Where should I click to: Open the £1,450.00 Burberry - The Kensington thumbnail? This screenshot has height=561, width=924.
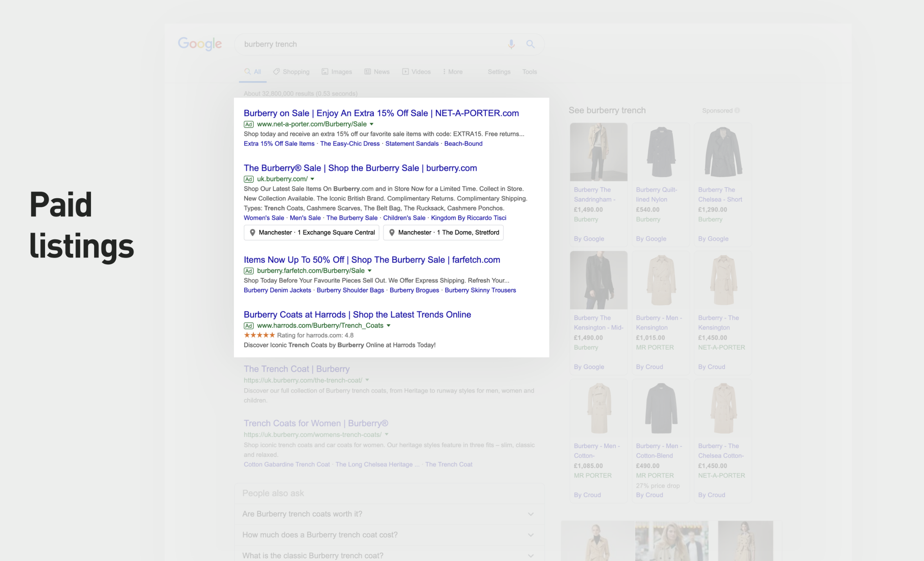(x=723, y=280)
